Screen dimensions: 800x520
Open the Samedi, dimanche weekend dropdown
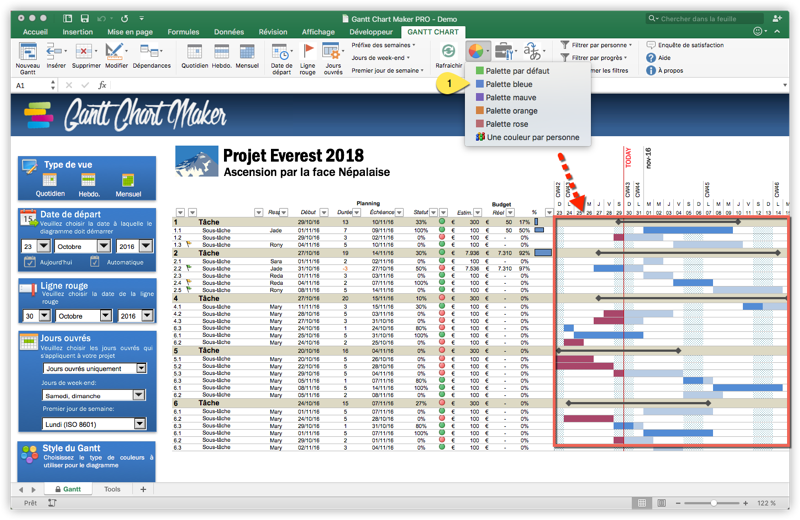click(139, 395)
